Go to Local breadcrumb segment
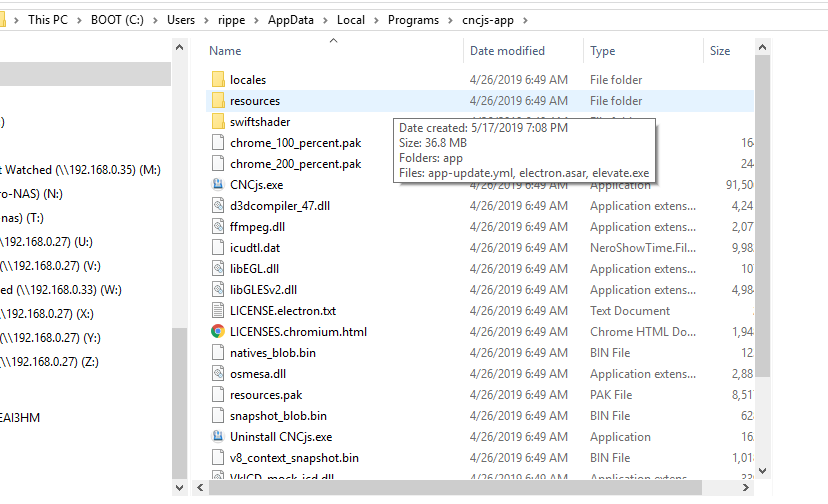 (x=351, y=20)
